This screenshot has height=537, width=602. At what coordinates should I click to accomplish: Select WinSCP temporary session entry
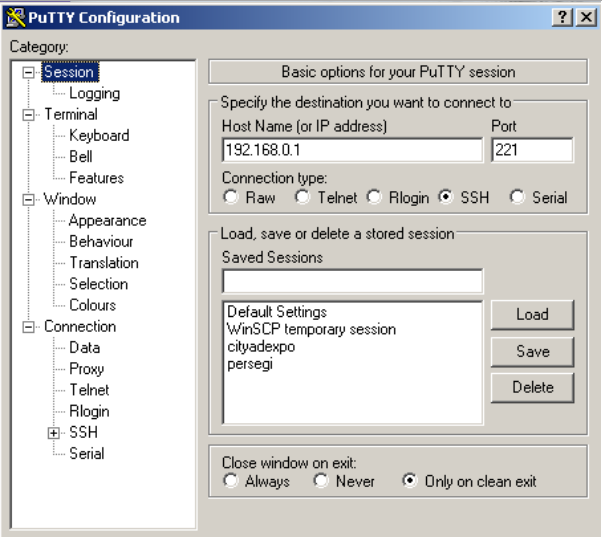(x=311, y=329)
